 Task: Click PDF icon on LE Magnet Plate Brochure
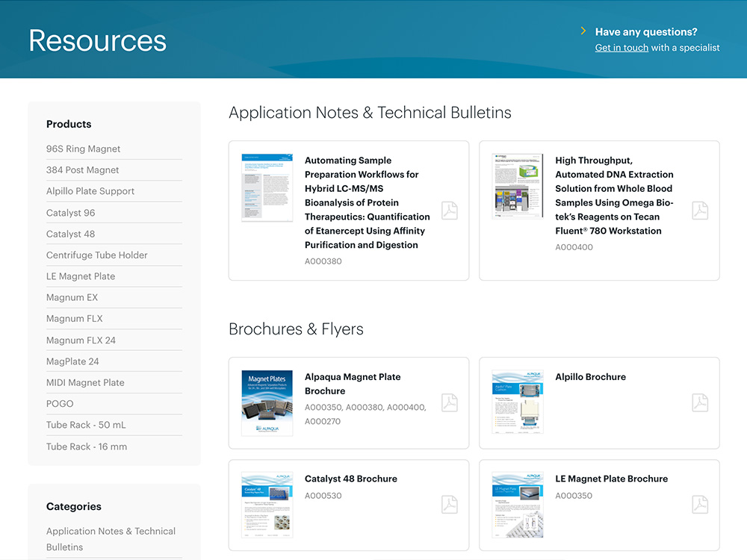click(x=699, y=505)
